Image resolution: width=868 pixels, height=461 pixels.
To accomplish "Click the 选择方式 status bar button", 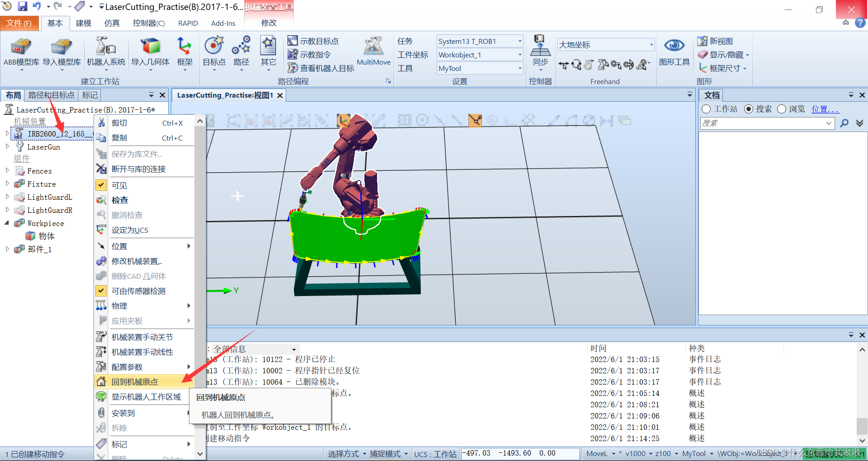I will 347,454.
